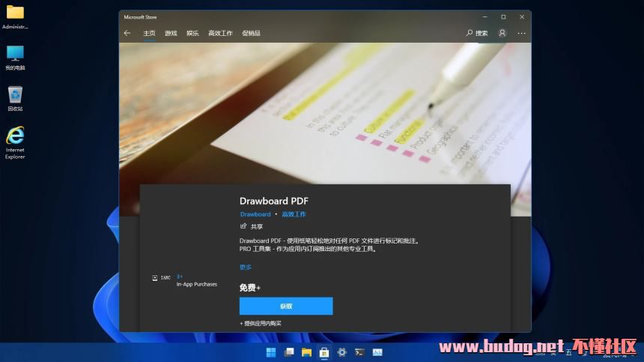644x362 pixels.
Task: Click the 搜索 search button
Action: click(477, 33)
